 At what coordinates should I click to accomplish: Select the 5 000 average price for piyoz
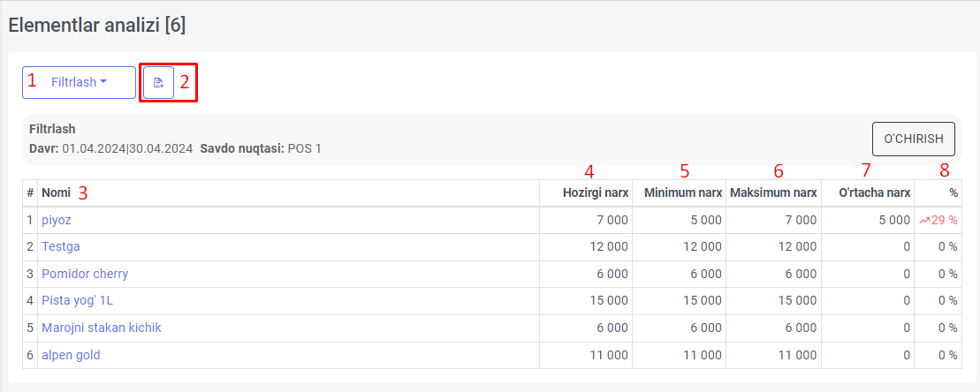[893, 220]
